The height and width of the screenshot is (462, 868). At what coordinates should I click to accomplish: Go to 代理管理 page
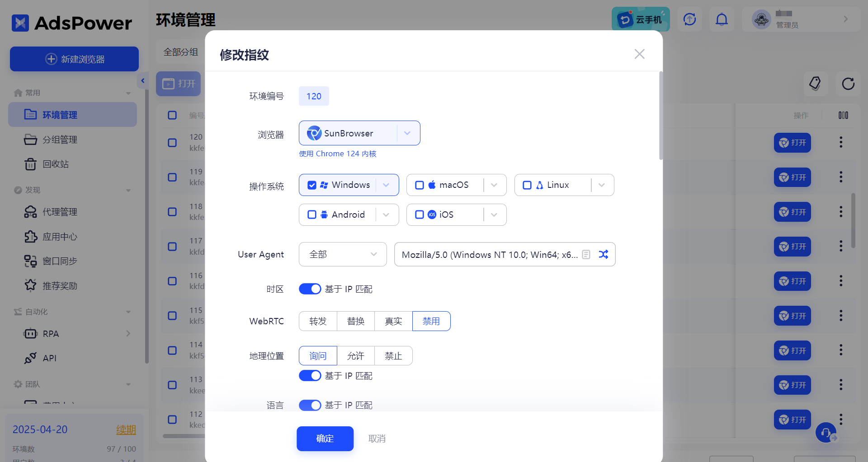tap(72, 212)
